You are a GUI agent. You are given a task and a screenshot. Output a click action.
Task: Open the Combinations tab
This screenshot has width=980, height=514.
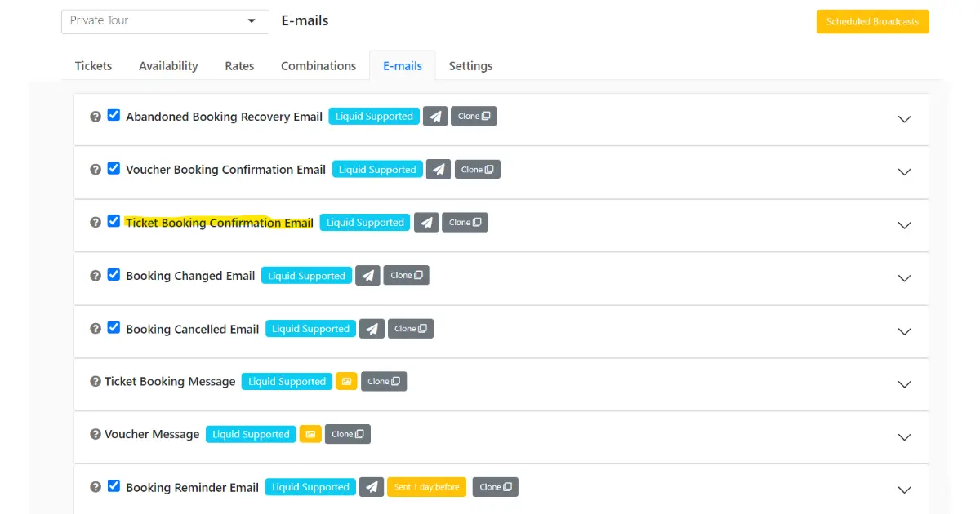point(318,65)
